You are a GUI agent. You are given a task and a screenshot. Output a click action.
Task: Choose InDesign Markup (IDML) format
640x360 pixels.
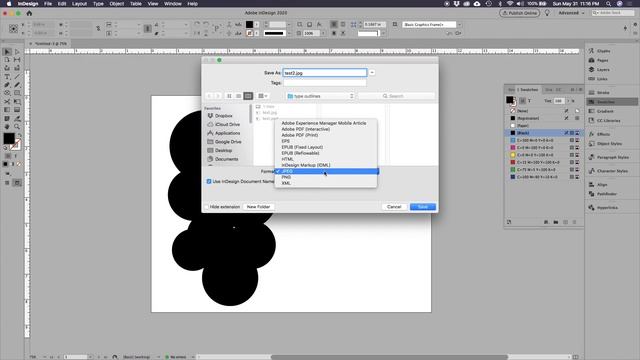pos(306,165)
